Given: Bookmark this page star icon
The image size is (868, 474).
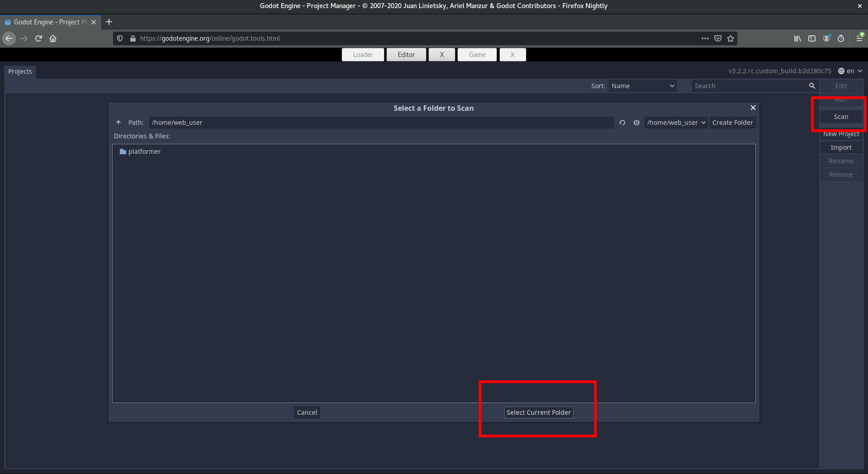Looking at the screenshot, I should pos(730,38).
